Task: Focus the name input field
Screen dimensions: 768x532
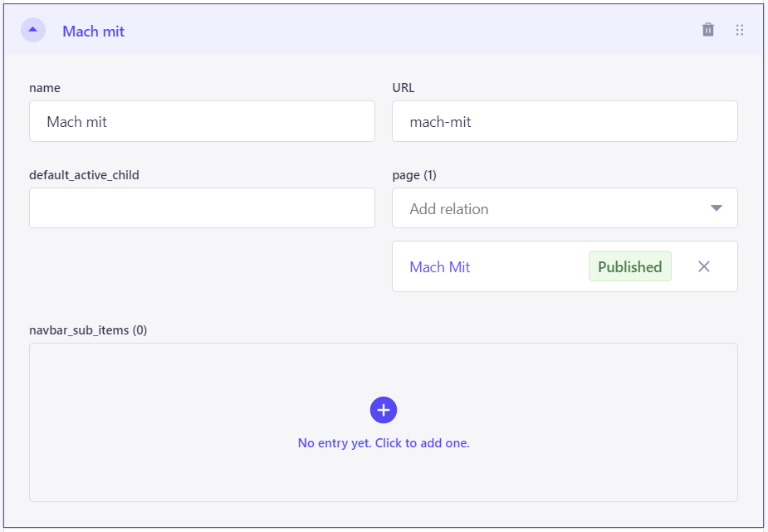Action: [202, 121]
